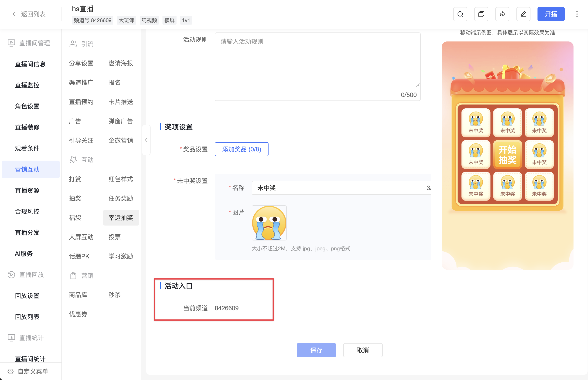Open 广告 submenu item

pos(75,121)
